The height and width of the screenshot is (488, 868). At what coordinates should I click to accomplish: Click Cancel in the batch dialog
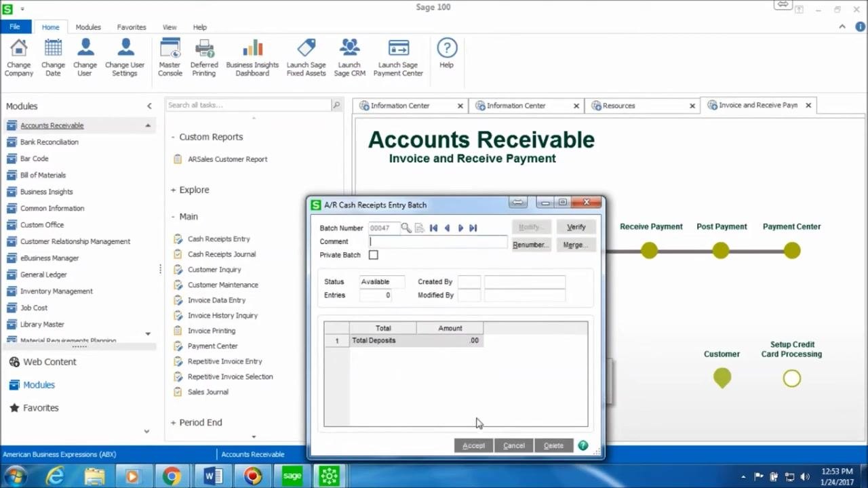point(513,445)
